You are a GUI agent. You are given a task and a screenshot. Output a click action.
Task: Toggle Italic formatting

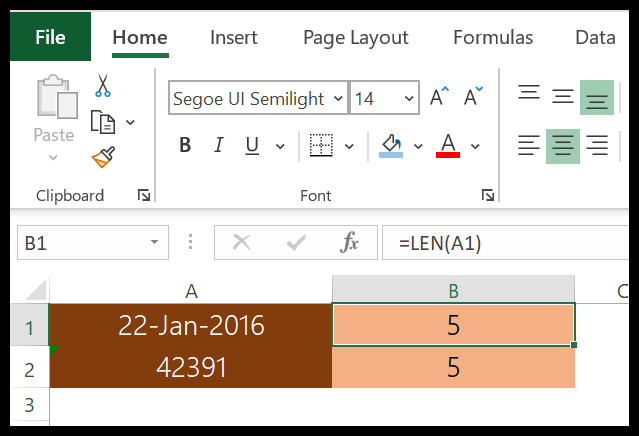tap(219, 145)
